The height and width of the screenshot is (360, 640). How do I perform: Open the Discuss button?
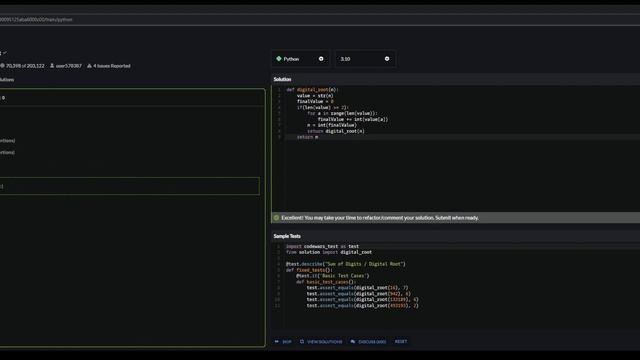[x=368, y=342]
